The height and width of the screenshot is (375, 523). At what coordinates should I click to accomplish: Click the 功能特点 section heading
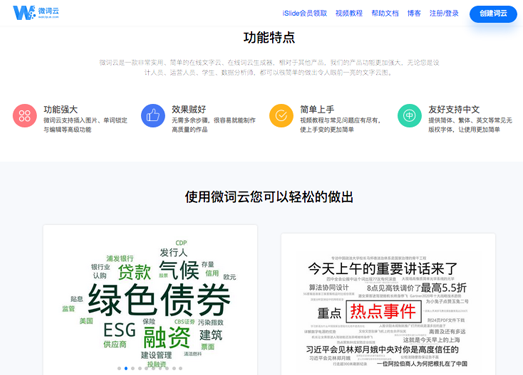[269, 37]
